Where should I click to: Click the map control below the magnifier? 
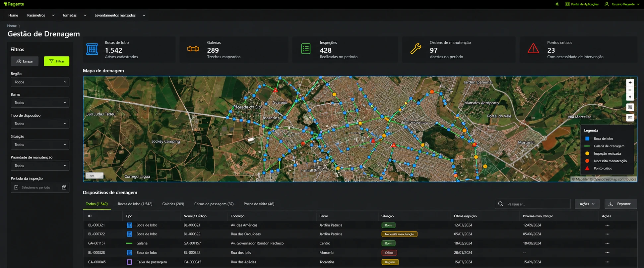[630, 118]
